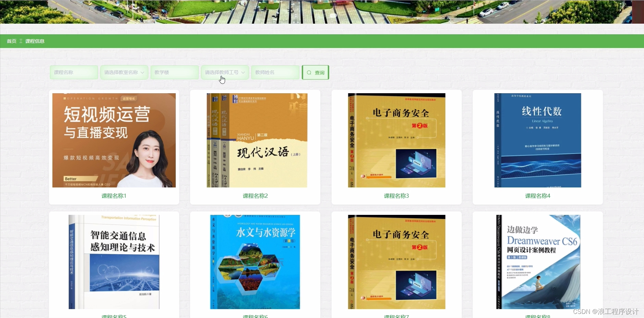The width and height of the screenshot is (644, 318).
Task: Open the second-row 电子商务安全 book cover
Action: 397,262
